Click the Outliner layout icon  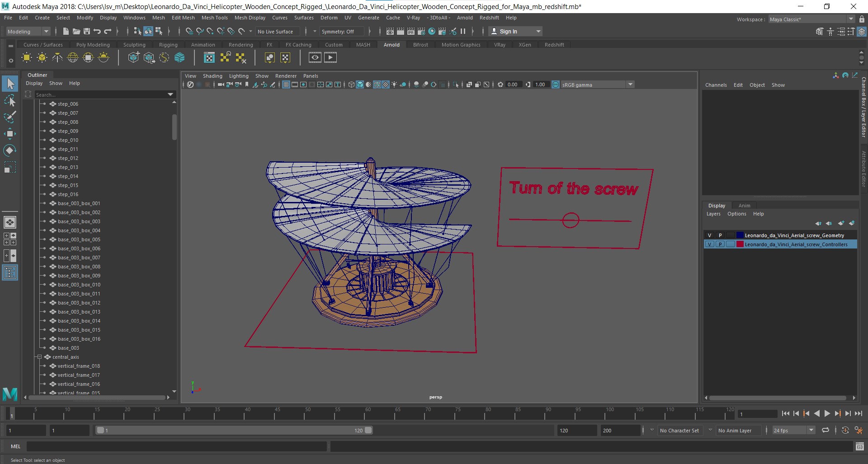(10, 272)
